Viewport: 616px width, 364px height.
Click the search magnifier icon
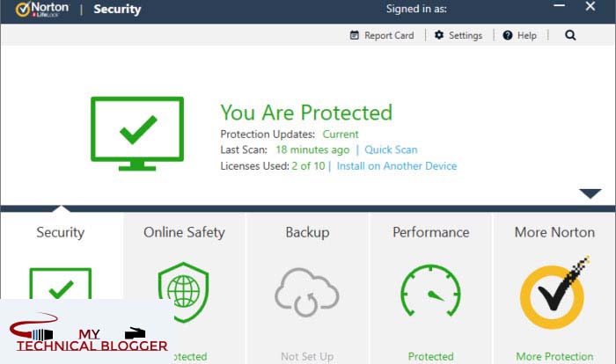[x=570, y=35]
